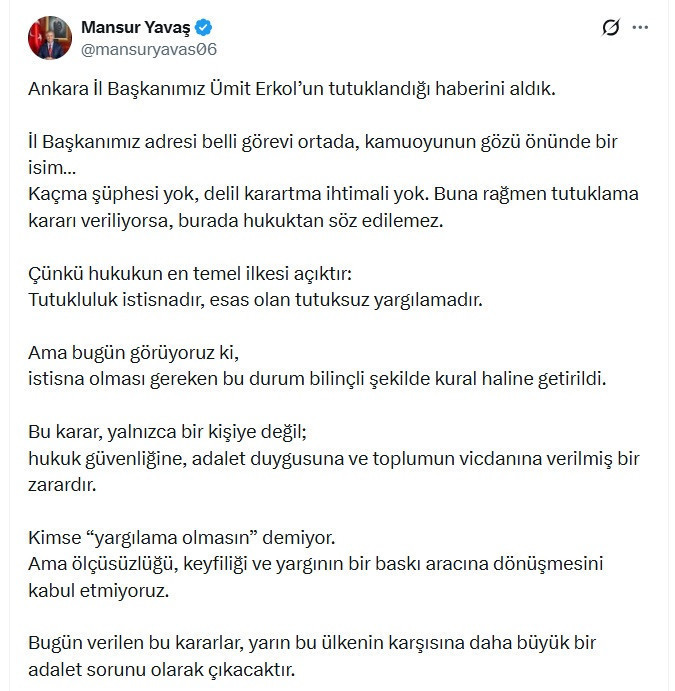Click the line starting "hukuk güvenliğine, adalet duygusuna"
This screenshot has width=675, height=691.
point(333,459)
